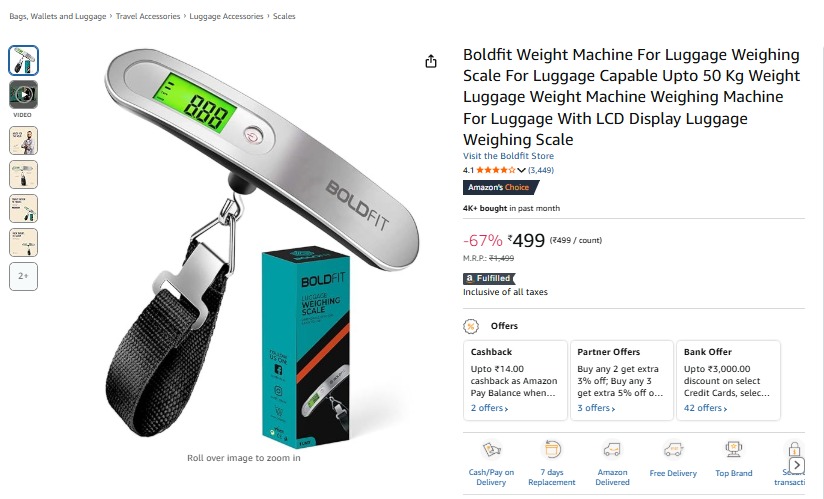Click the 7 days Replacement icon
Viewport: 824px width, 499px height.
(x=552, y=450)
